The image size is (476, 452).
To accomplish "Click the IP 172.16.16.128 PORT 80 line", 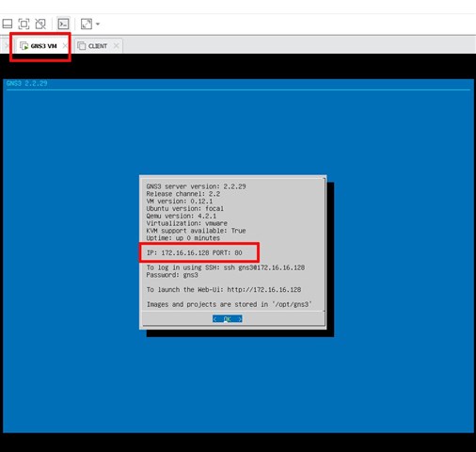I will tap(195, 252).
